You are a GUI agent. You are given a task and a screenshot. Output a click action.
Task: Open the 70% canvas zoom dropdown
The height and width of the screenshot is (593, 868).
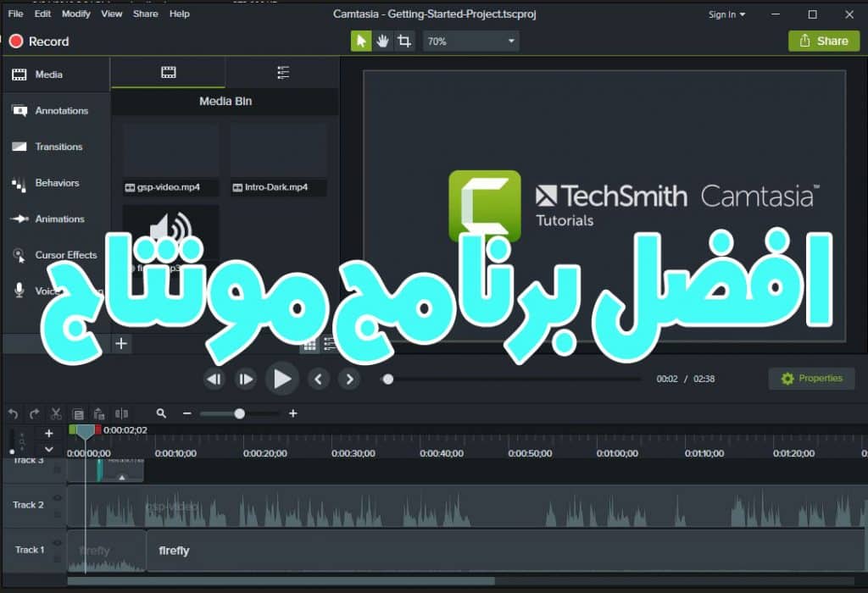click(x=470, y=41)
